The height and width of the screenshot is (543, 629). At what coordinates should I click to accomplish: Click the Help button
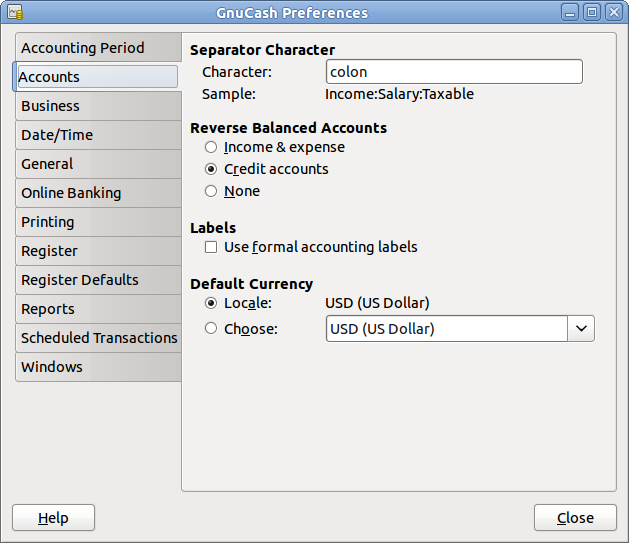[53, 518]
